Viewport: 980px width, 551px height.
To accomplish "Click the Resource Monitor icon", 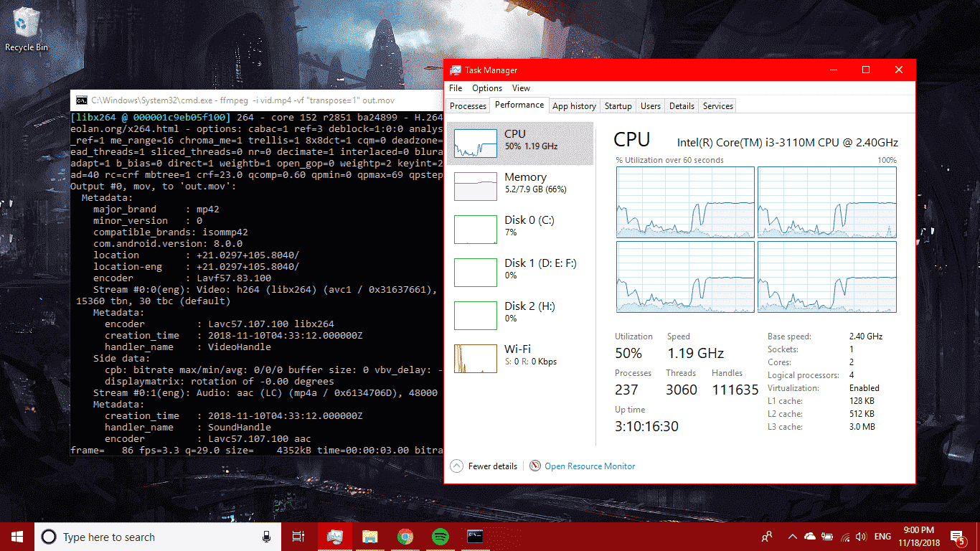I will (x=534, y=466).
